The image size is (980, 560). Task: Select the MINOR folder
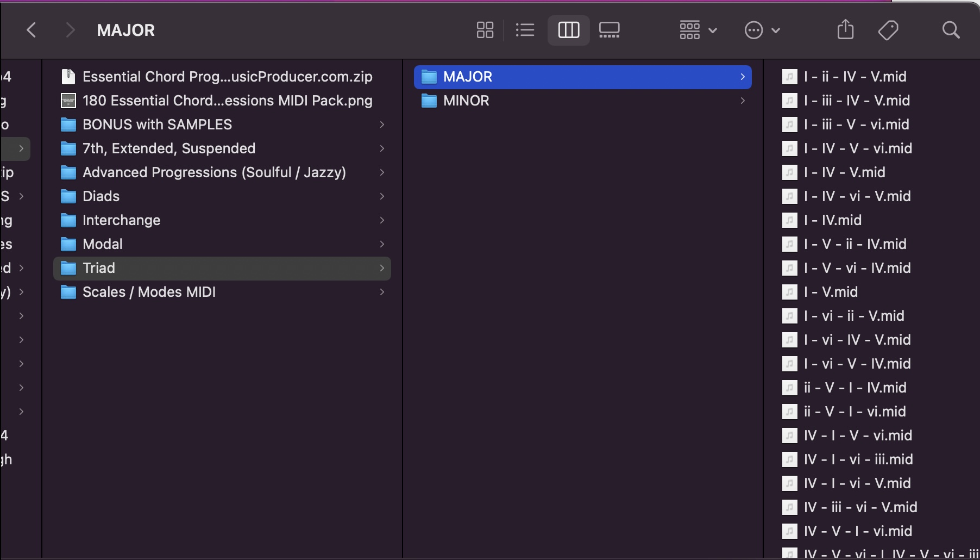(466, 101)
